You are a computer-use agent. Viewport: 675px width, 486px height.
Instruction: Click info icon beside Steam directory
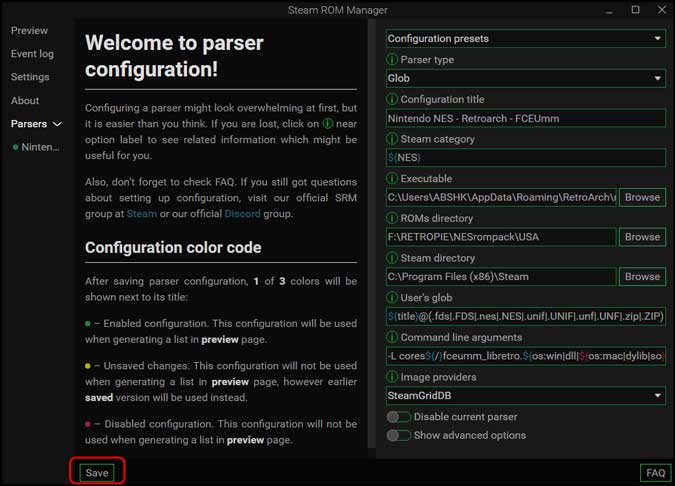pos(392,258)
